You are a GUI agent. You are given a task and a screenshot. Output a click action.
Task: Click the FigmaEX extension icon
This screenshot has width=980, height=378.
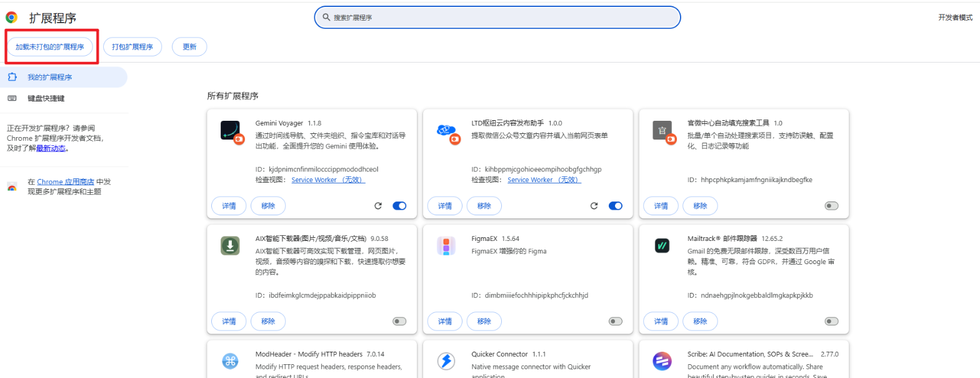(446, 246)
